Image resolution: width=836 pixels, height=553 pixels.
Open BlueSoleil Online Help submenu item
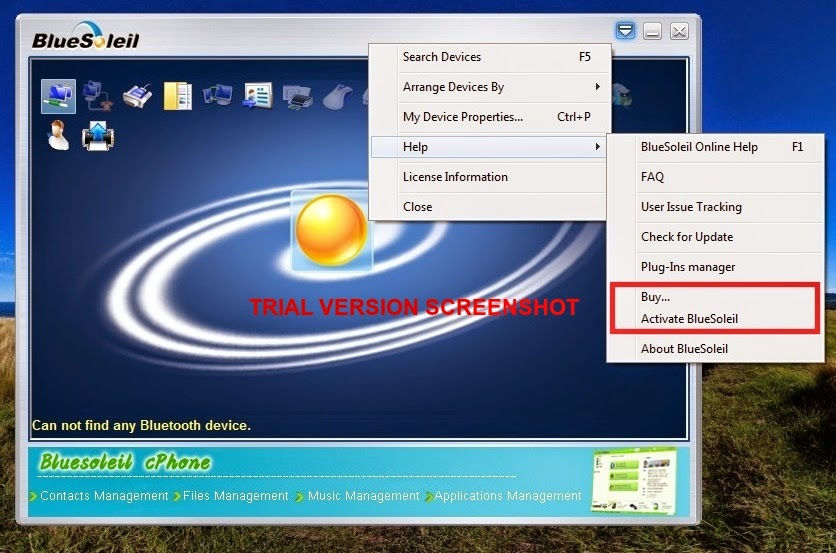[716, 147]
